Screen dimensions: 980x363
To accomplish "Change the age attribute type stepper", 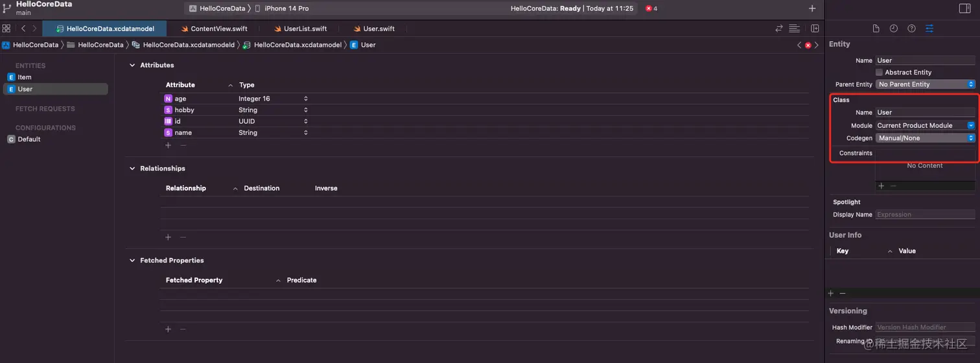I will click(305, 99).
